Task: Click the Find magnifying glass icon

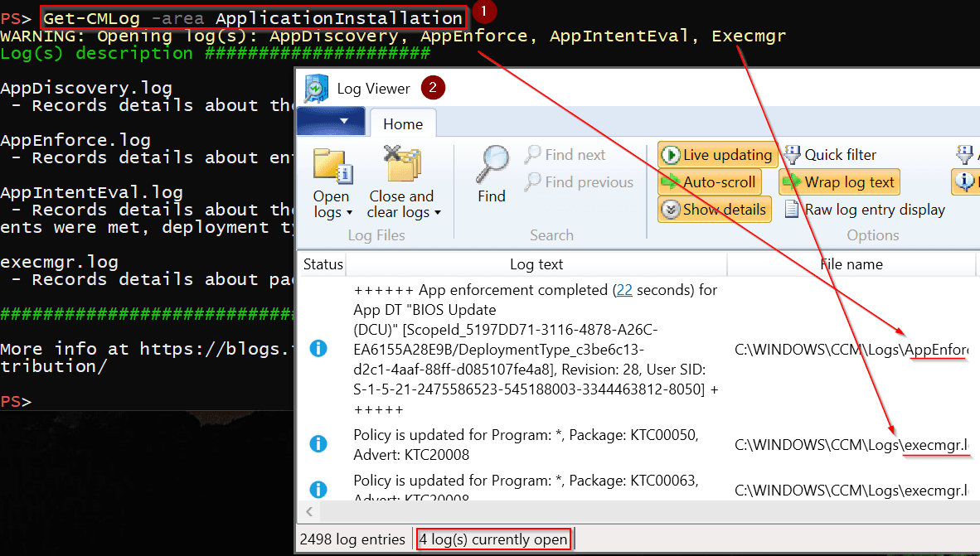Action: click(x=492, y=165)
